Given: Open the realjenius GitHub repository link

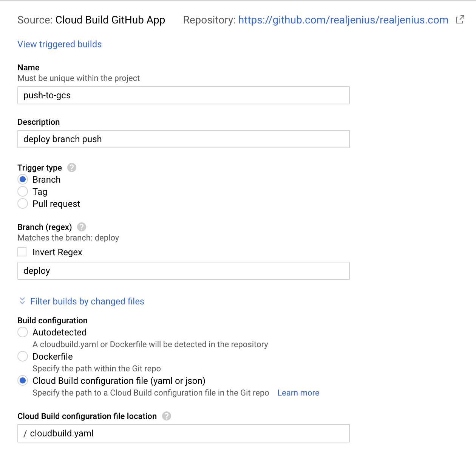Looking at the screenshot, I should click(343, 20).
